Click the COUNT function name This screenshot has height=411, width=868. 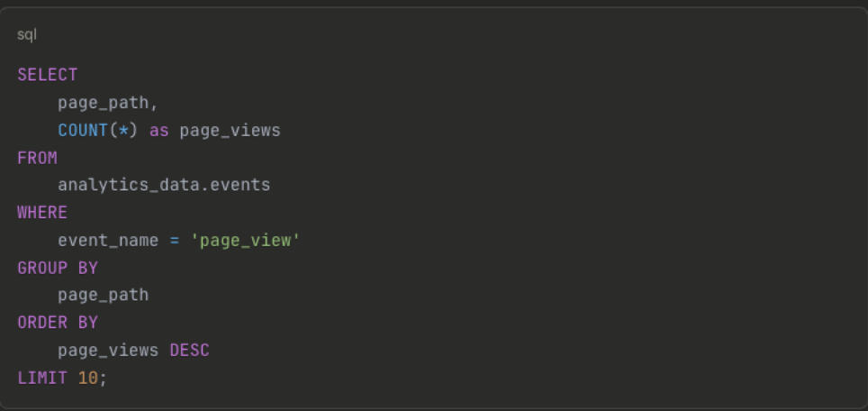83,131
